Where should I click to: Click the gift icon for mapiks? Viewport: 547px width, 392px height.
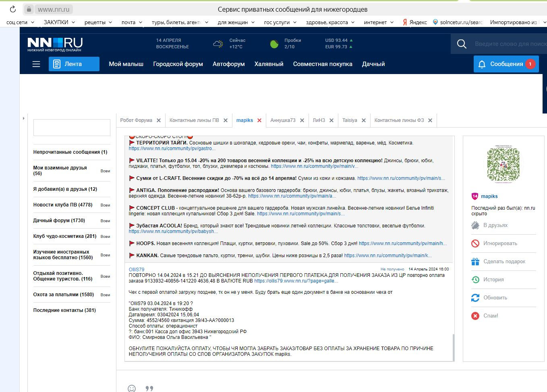(x=475, y=262)
